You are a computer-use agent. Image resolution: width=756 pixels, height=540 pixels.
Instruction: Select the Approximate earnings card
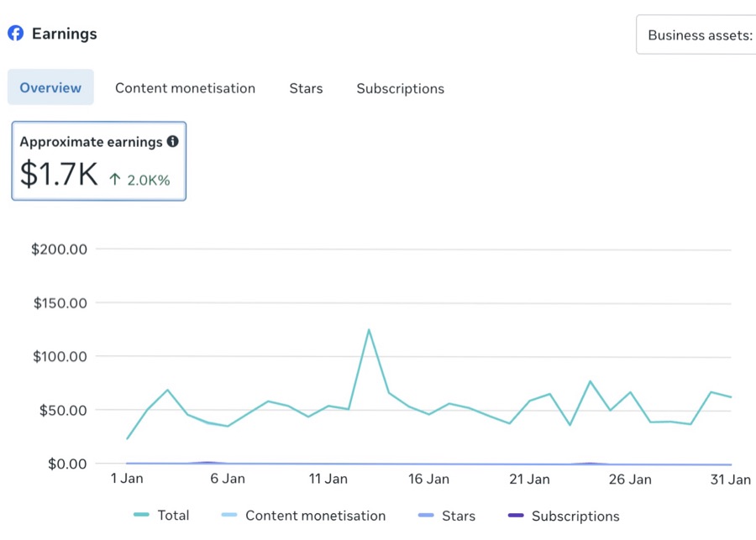[99, 161]
